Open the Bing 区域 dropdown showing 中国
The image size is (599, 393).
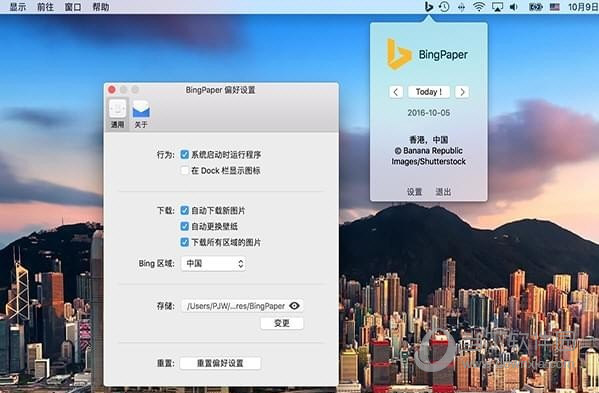[213, 264]
